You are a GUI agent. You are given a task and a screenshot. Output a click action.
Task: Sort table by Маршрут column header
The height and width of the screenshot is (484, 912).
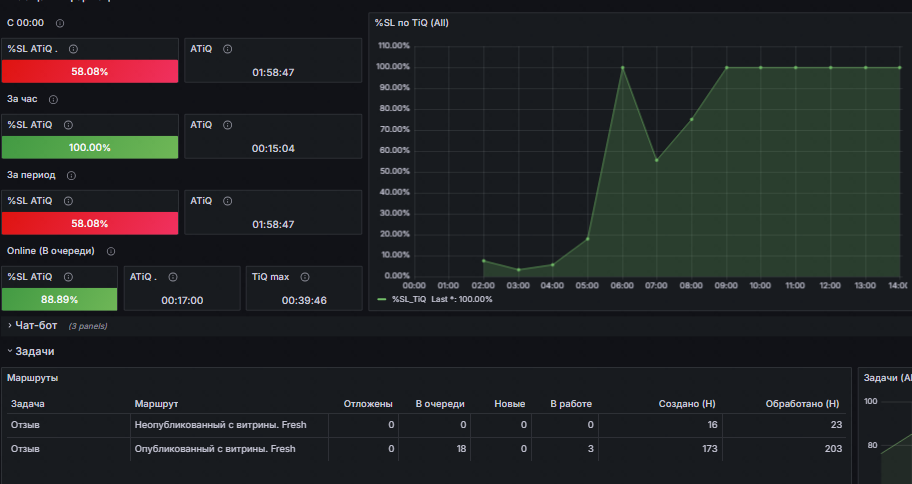(x=156, y=404)
